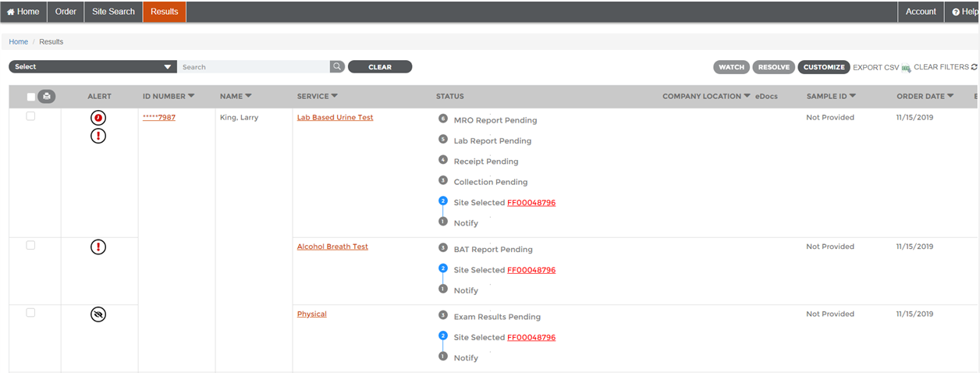Check the select-all checkbox in header
This screenshot has height=373, width=980.
coord(31,97)
